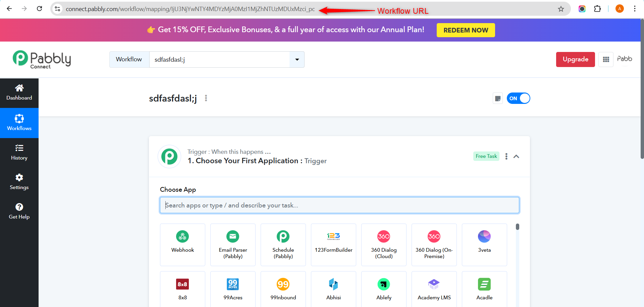The width and height of the screenshot is (644, 307).
Task: Click the Pabbly Connect logo
Action: pos(42,59)
